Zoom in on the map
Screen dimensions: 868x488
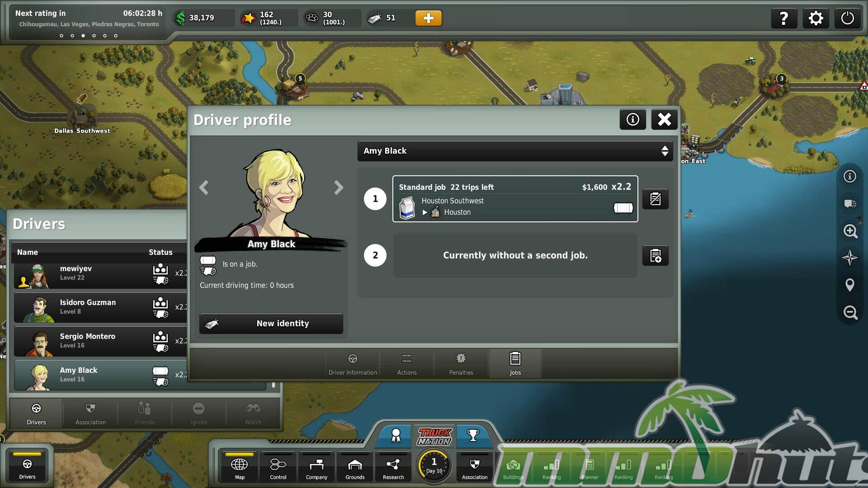(x=850, y=231)
